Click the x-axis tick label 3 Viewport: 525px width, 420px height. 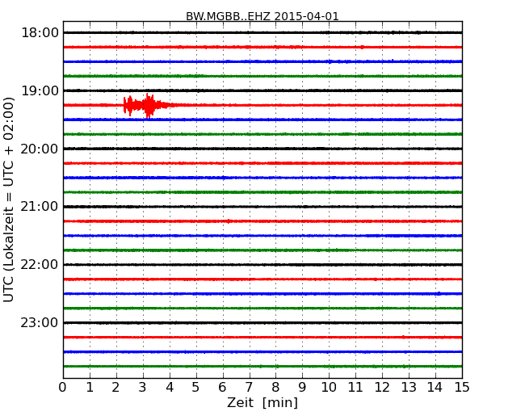coord(143,388)
